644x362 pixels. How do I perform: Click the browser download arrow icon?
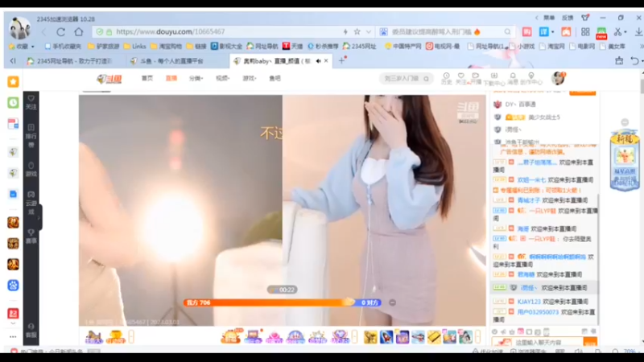click(638, 32)
